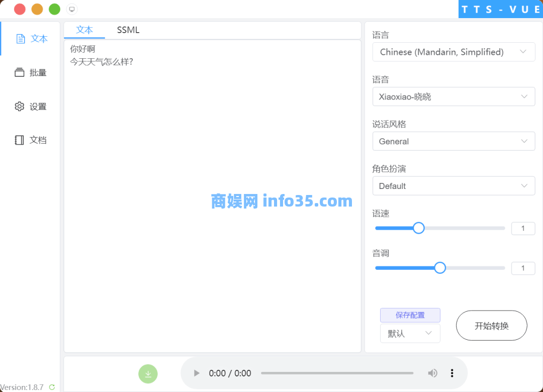The height and width of the screenshot is (392, 543).
Task: Click the 音调 pitch value input field
Action: tap(523, 268)
